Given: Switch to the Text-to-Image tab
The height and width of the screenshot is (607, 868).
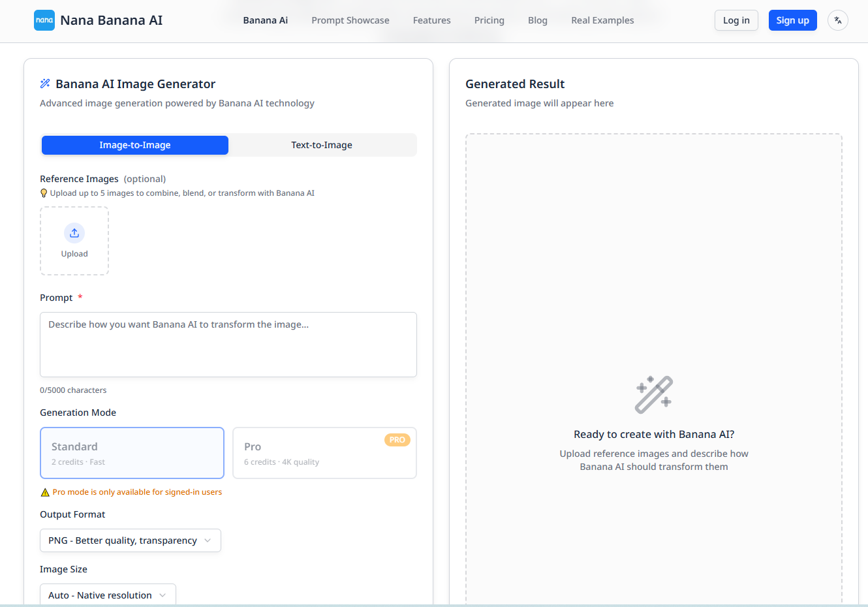Looking at the screenshot, I should pos(322,145).
